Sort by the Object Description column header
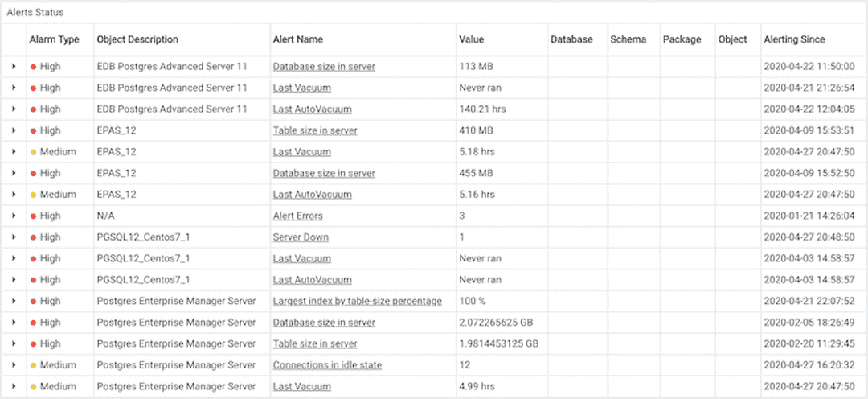 pyautogui.click(x=137, y=39)
